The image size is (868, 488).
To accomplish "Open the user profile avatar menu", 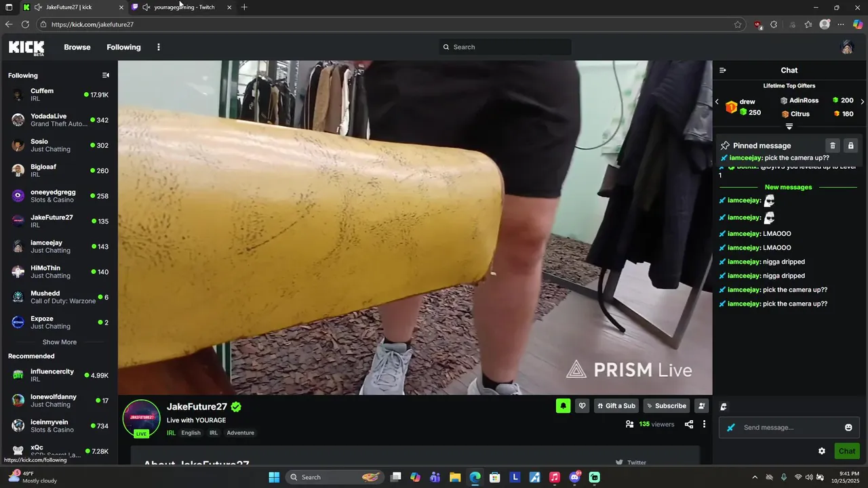I will click(x=847, y=47).
